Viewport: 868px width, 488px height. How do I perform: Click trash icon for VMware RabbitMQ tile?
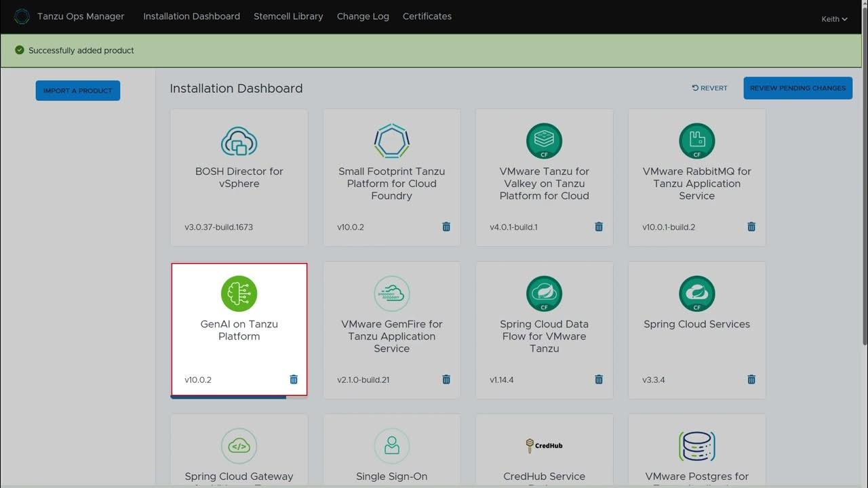tap(751, 227)
